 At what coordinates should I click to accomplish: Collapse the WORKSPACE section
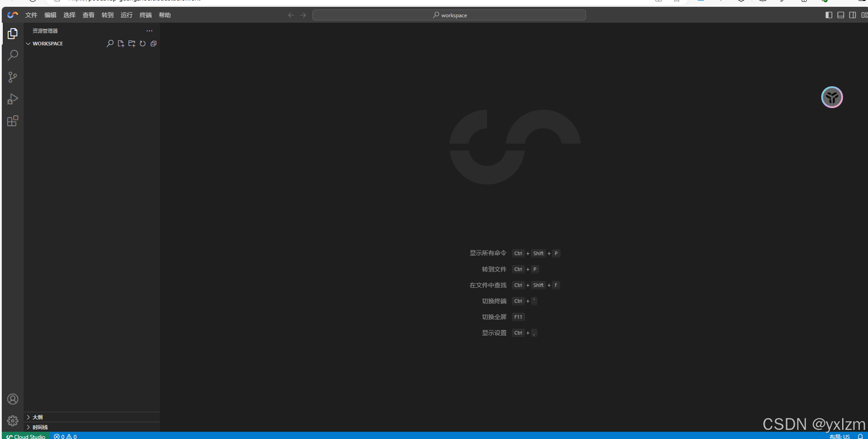28,44
